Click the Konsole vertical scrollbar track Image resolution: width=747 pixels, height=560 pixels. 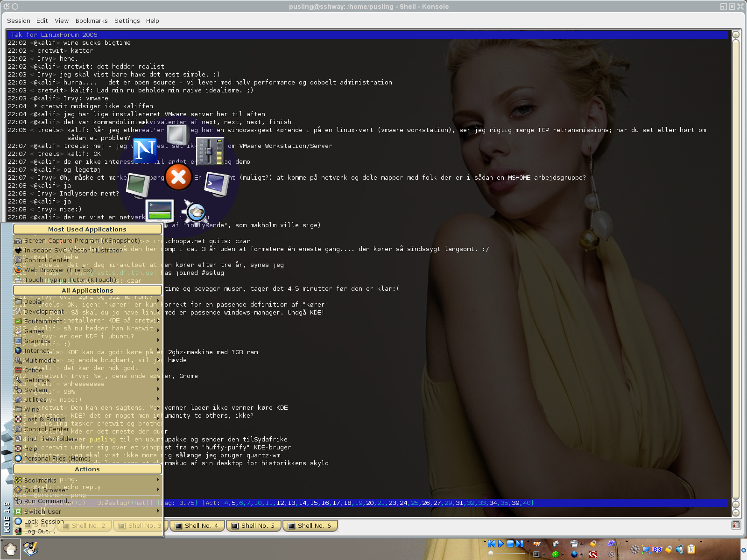pos(736,268)
